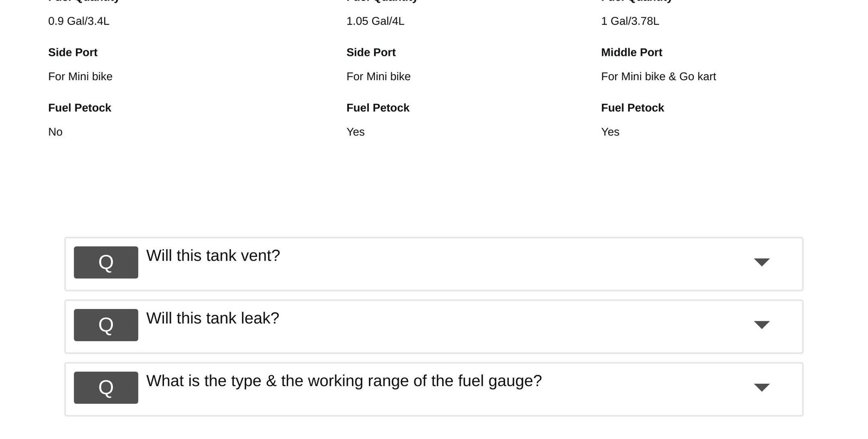The image size is (868, 439).
Task: Click the "Middle Port" heading
Action: point(631,53)
